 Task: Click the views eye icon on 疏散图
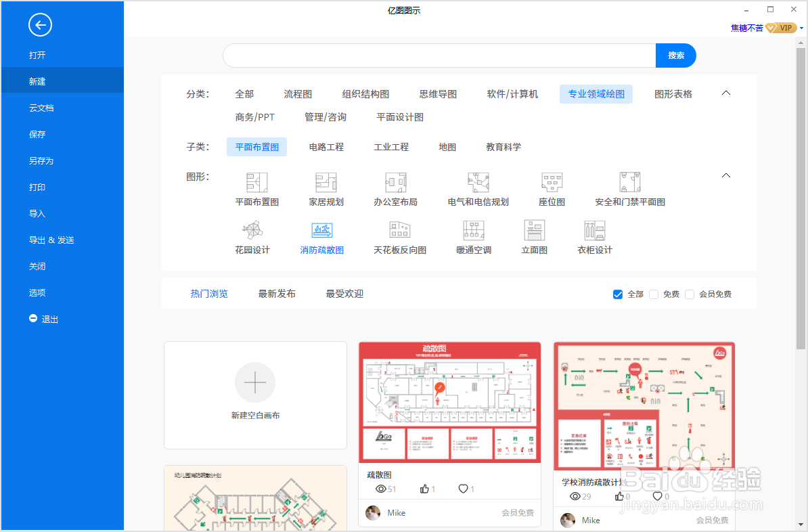(x=381, y=489)
